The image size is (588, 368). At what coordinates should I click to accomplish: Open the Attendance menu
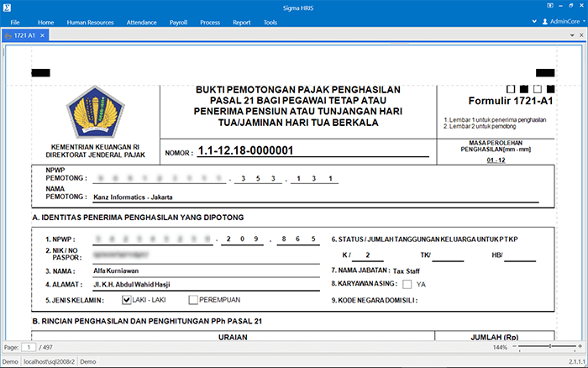point(141,23)
